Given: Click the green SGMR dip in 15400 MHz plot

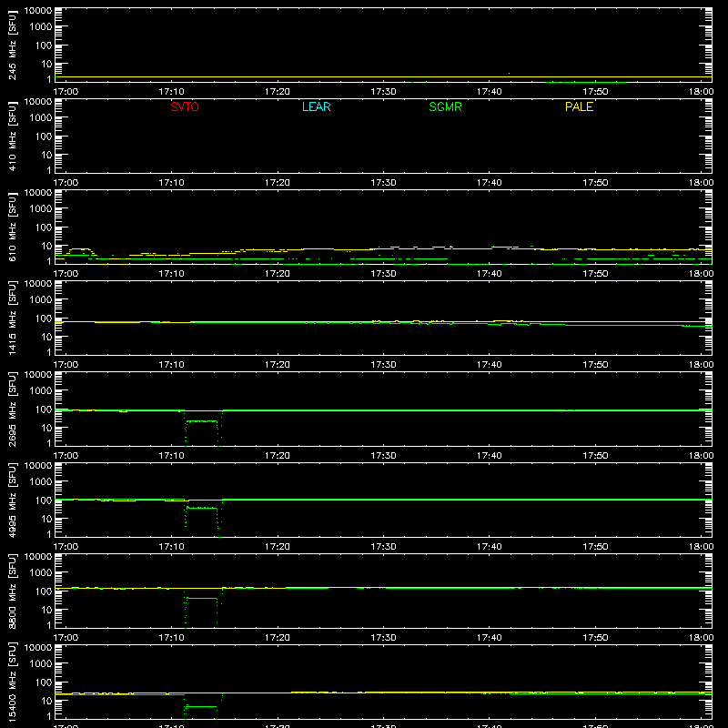Looking at the screenshot, I should tap(201, 707).
